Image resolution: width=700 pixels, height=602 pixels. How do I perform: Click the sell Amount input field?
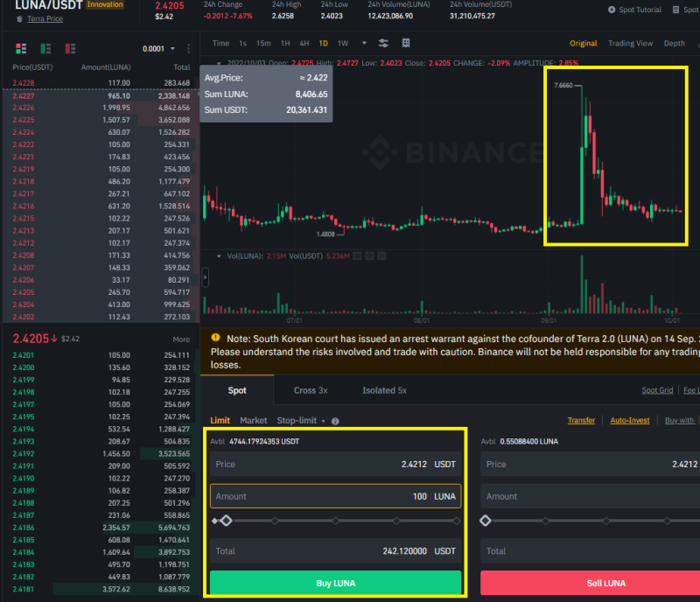pyautogui.click(x=590, y=496)
